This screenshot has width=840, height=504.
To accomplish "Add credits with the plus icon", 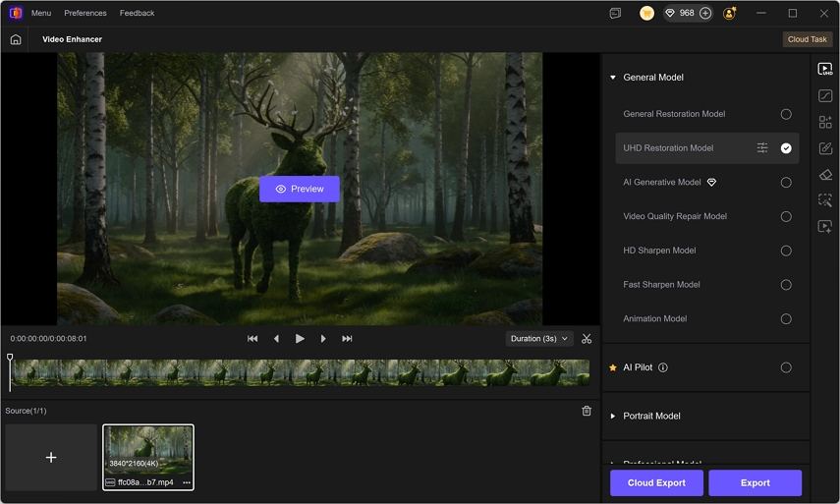I will pos(705,13).
